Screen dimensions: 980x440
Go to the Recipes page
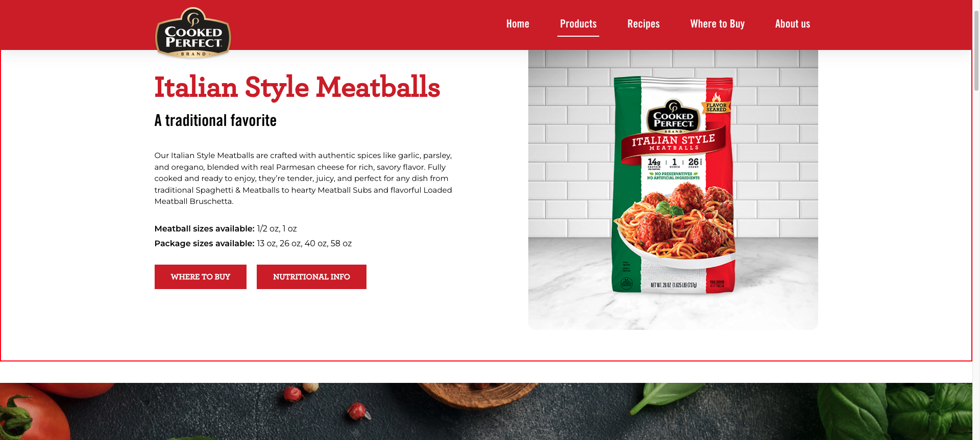(x=643, y=24)
